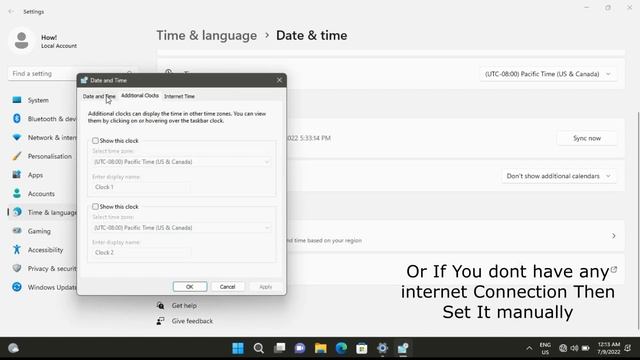Screen dimensions: 640x360
Task: Open Bluetooth & devices icon in sidebar
Action: pyautogui.click(x=17, y=118)
